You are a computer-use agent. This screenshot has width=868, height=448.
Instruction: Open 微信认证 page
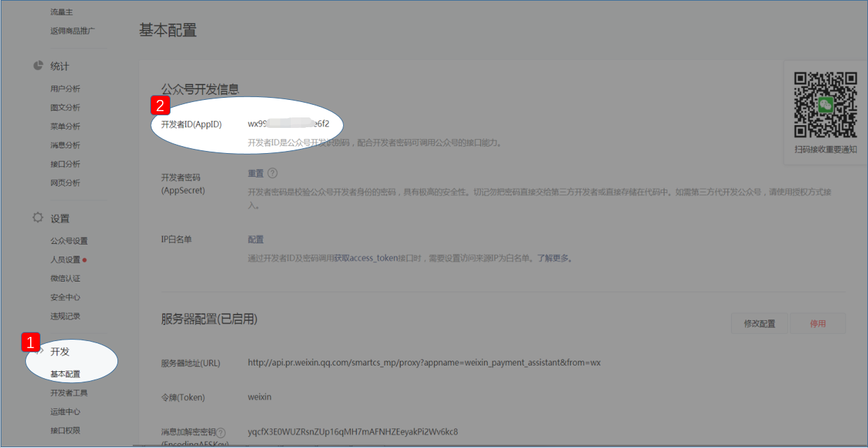(65, 279)
